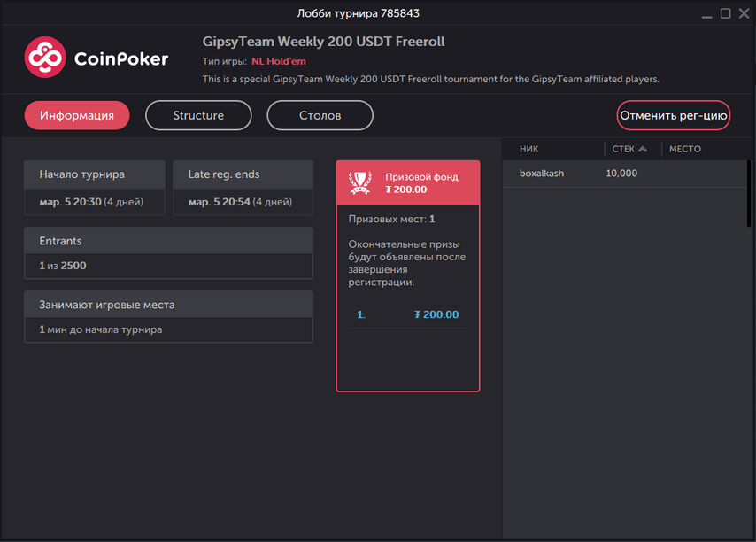Click the Призовых мест: 1 line

pyautogui.click(x=391, y=219)
